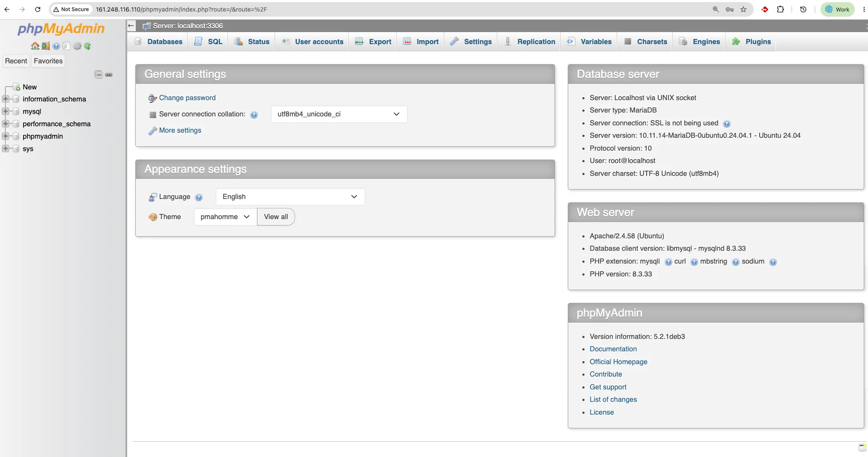Hide navigation panel using the left arrow icon
The width and height of the screenshot is (868, 457).
[x=131, y=26]
